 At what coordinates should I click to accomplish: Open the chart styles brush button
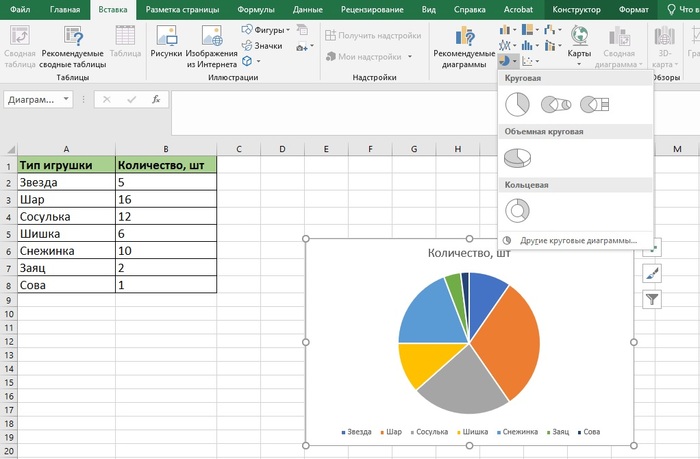point(651,273)
